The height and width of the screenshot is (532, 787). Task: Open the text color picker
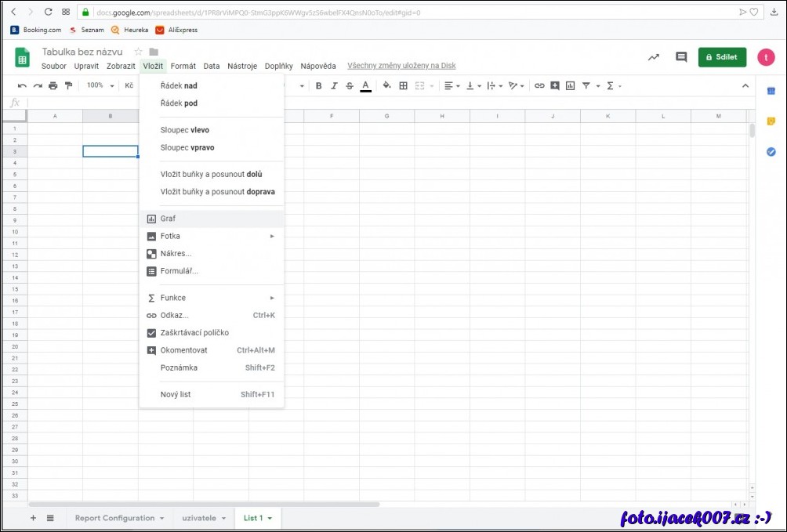365,85
